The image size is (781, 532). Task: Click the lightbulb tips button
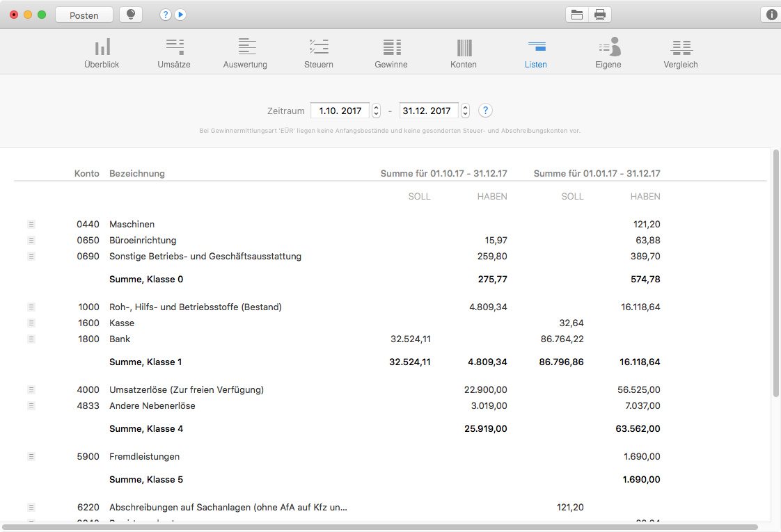[131, 15]
